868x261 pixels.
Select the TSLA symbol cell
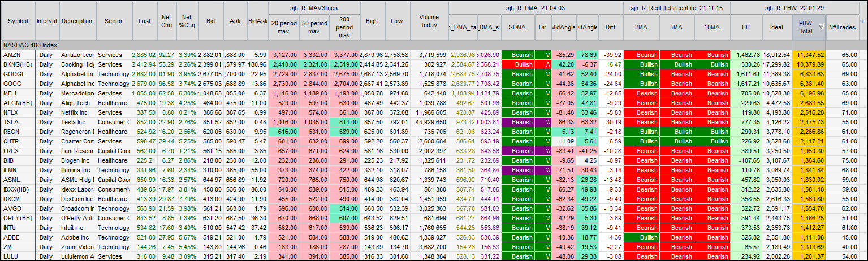(19, 122)
